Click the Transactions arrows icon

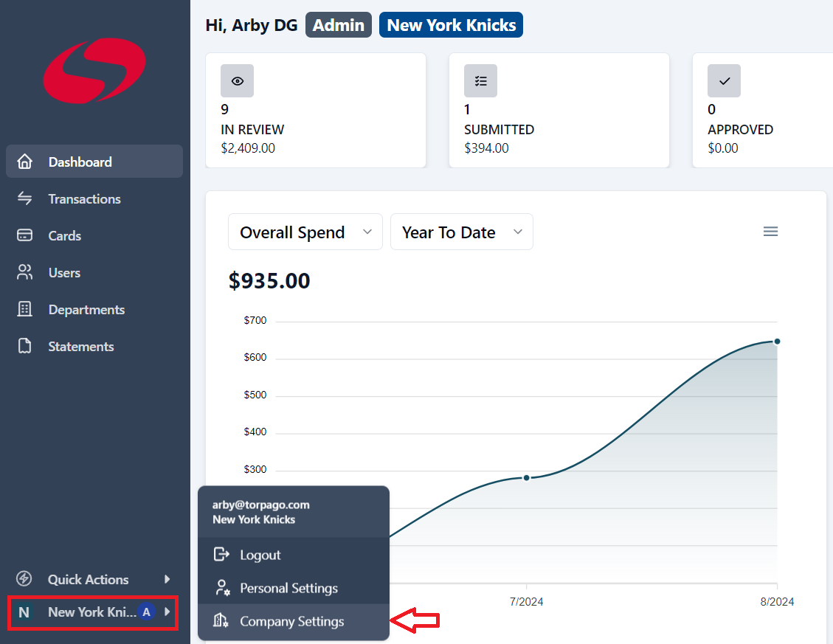tap(24, 198)
